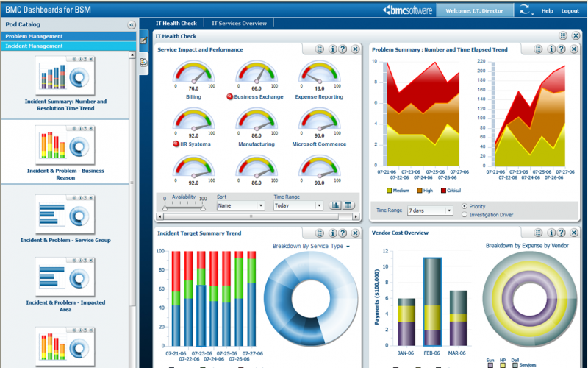Open the Sort dropdown showing Name

[240, 205]
